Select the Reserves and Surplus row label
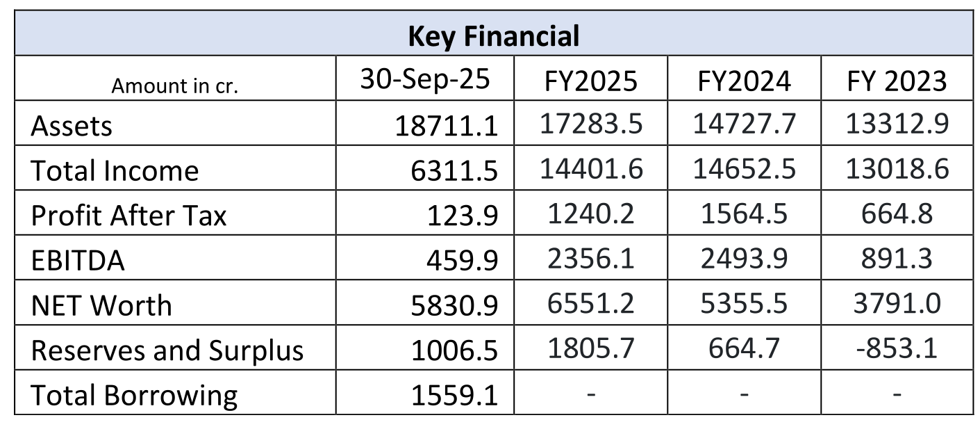This screenshot has height=429, width=980. tap(167, 350)
